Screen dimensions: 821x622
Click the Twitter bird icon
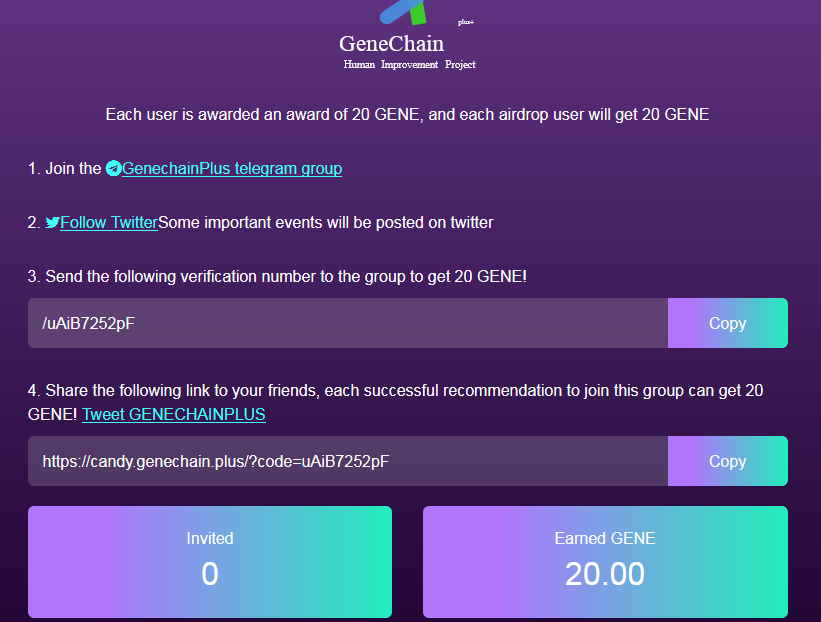[x=52, y=223]
